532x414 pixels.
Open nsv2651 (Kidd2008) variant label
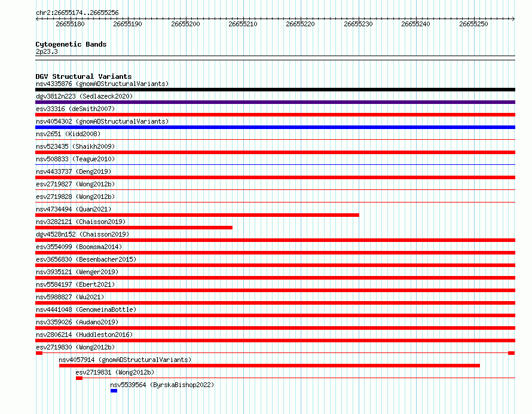click(x=68, y=134)
